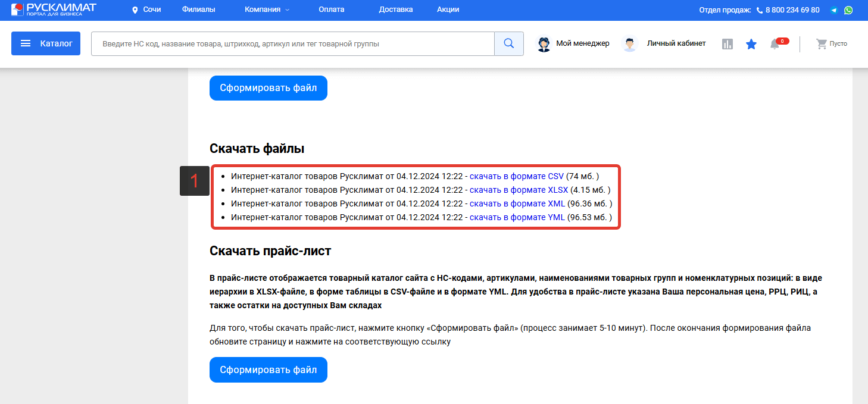Open the Rusklimat logo homepage
This screenshot has height=404, width=868.
pos(54,10)
